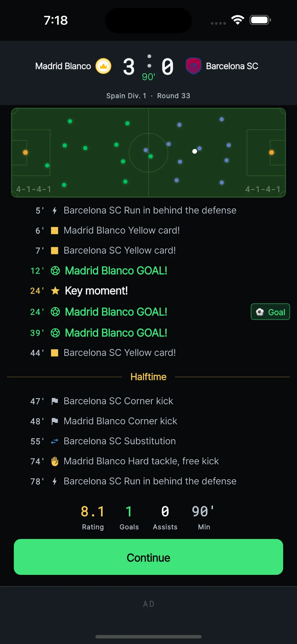Tap the star icon beside Key moment
Image resolution: width=297 pixels, height=644 pixels.
click(55, 291)
